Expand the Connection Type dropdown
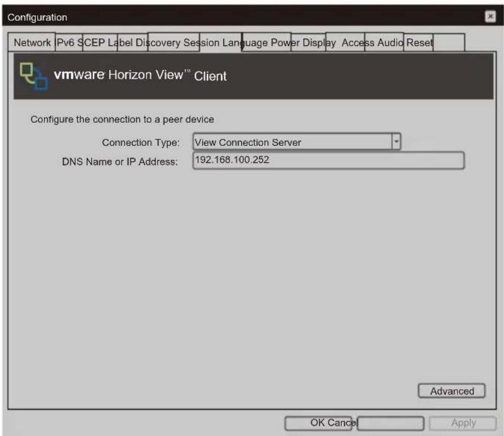 pos(396,142)
